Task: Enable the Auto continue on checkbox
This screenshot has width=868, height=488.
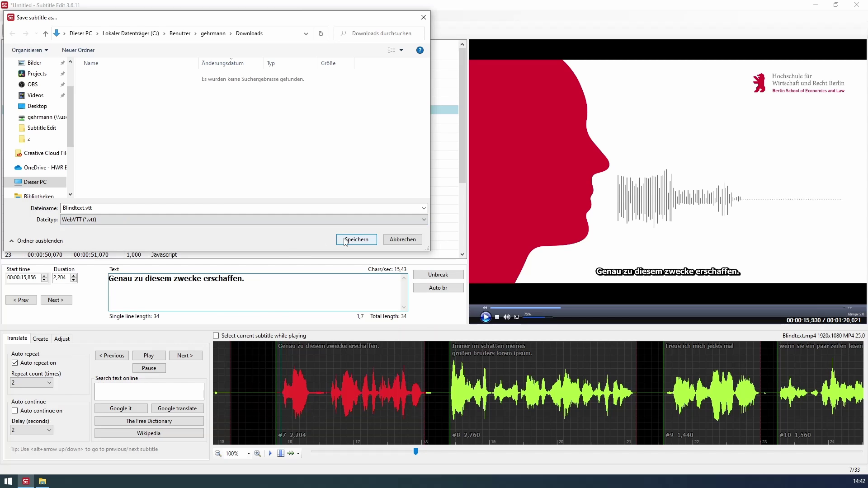Action: 15,411
